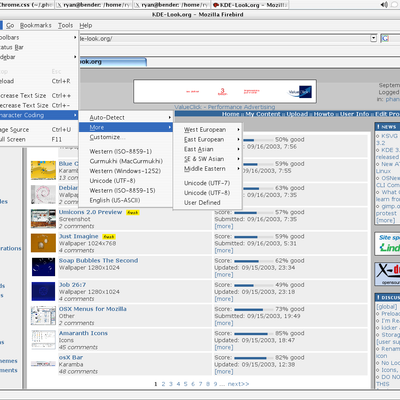Viewport: 400px width, 400px height.
Task: Open Just Imagine wallpaper entry
Action: click(x=79, y=236)
